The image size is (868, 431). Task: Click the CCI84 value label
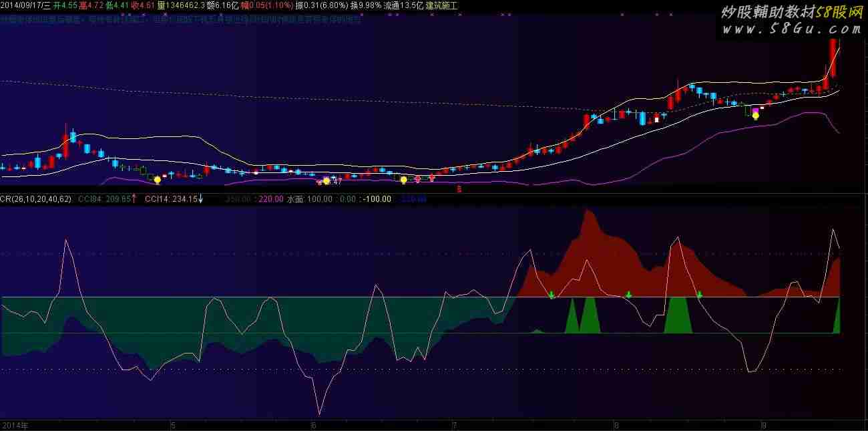point(103,199)
